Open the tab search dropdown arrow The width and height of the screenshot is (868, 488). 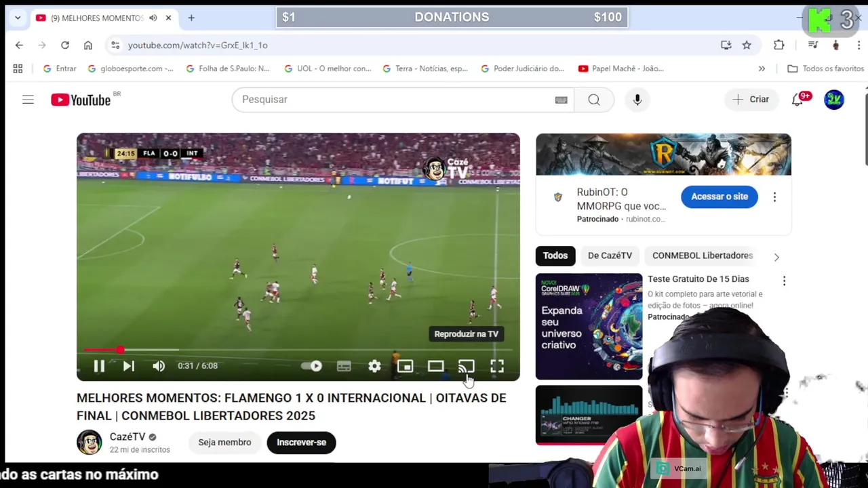click(x=18, y=18)
